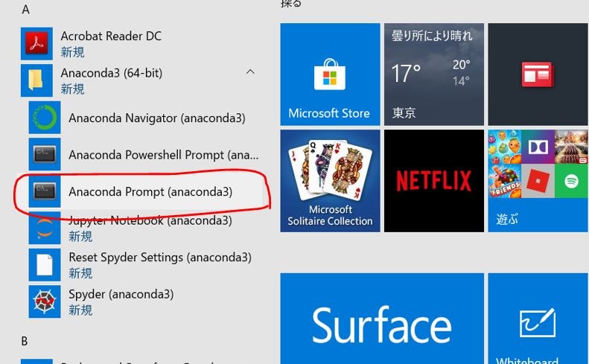Click Spotify icon in games folder tile
This screenshot has width=589, height=364.
pos(571,181)
